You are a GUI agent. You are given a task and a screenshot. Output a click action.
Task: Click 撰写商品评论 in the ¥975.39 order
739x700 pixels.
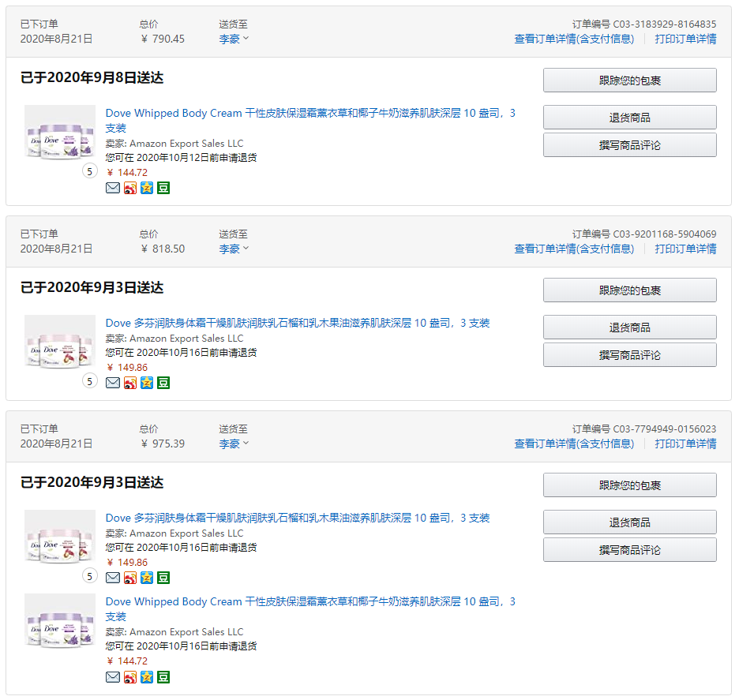(x=629, y=550)
